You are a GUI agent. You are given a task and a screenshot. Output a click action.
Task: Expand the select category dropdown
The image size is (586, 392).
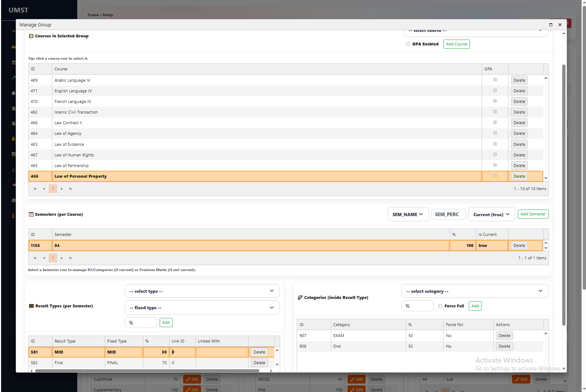point(475,291)
